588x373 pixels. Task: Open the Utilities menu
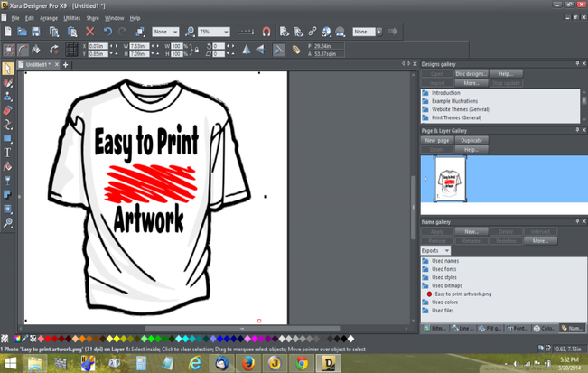click(71, 18)
